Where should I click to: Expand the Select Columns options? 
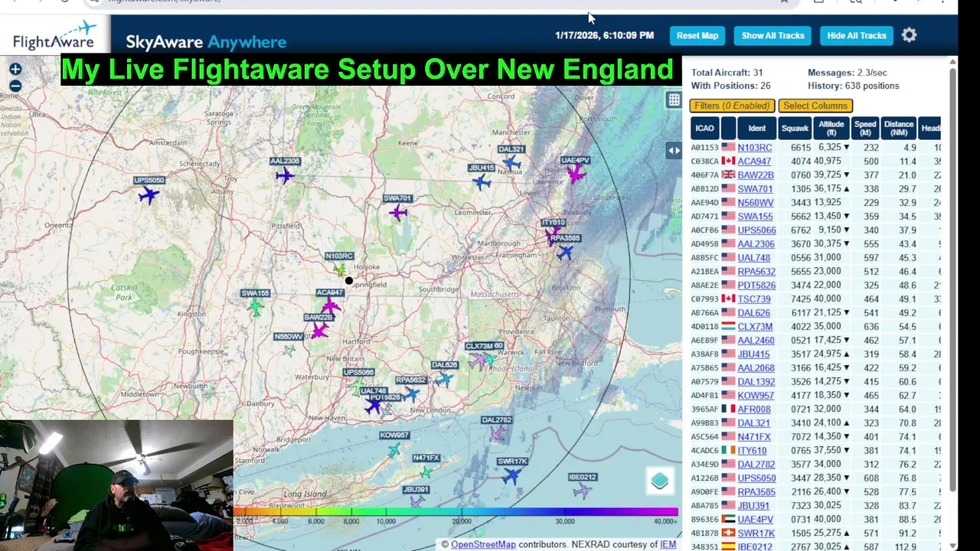point(815,106)
